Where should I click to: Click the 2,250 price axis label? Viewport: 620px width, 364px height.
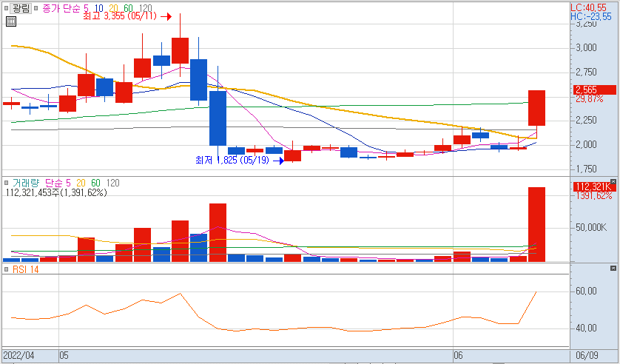[586, 120]
